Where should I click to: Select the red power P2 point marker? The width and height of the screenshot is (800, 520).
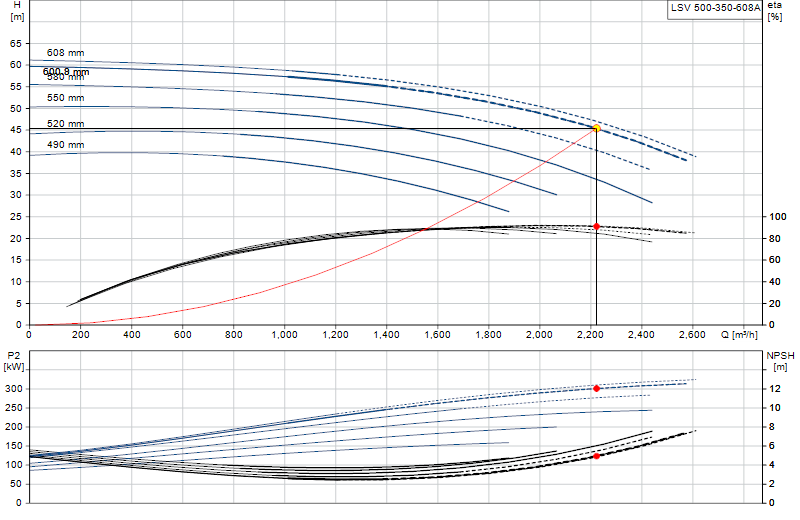click(596, 388)
